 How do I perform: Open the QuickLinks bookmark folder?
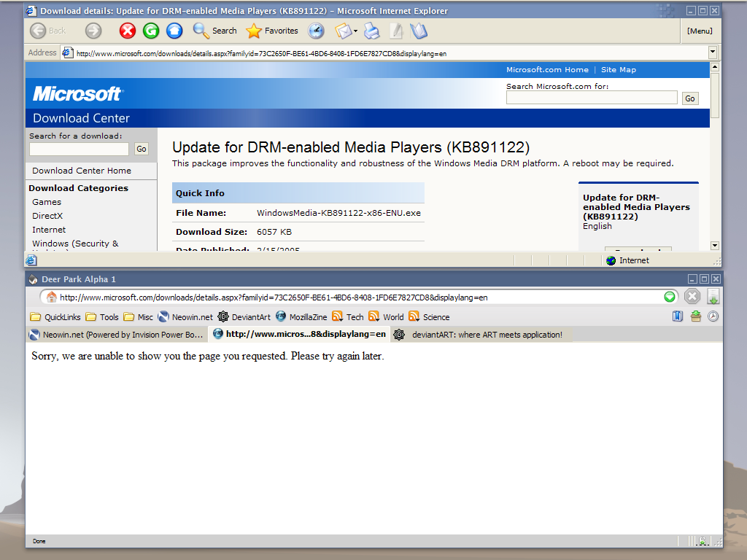[55, 317]
